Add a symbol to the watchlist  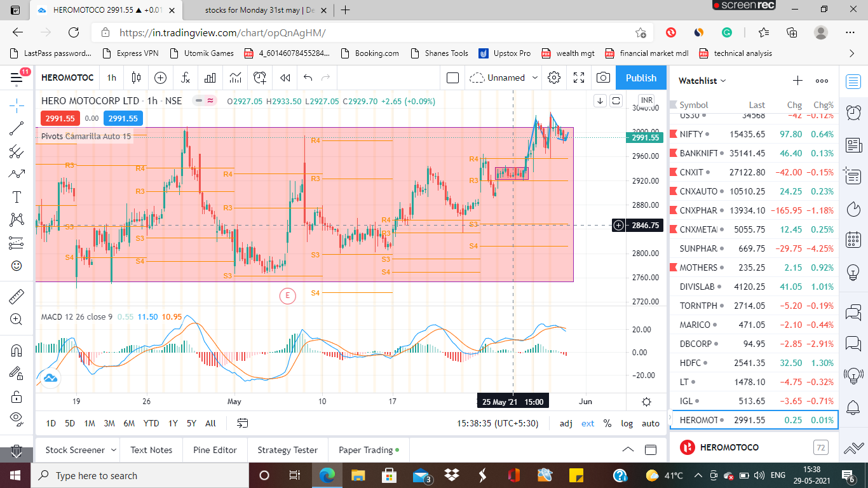797,81
